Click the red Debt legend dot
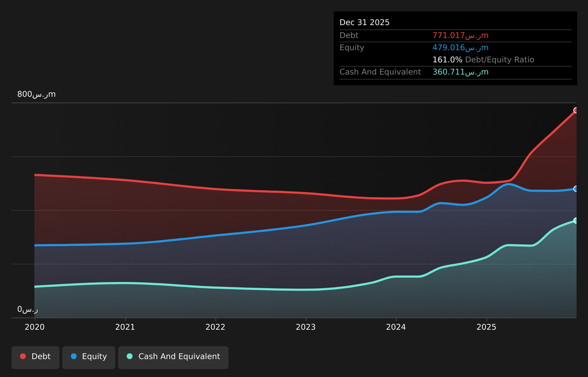Image resolution: width=588 pixels, height=377 pixels. [23, 356]
